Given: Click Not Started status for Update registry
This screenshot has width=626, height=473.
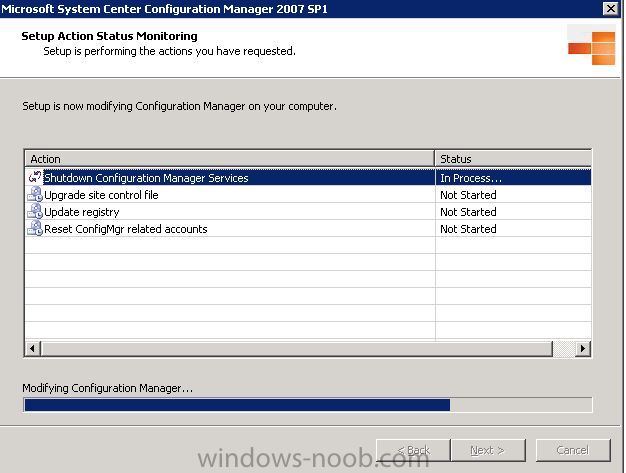Looking at the screenshot, I should (x=513, y=212).
